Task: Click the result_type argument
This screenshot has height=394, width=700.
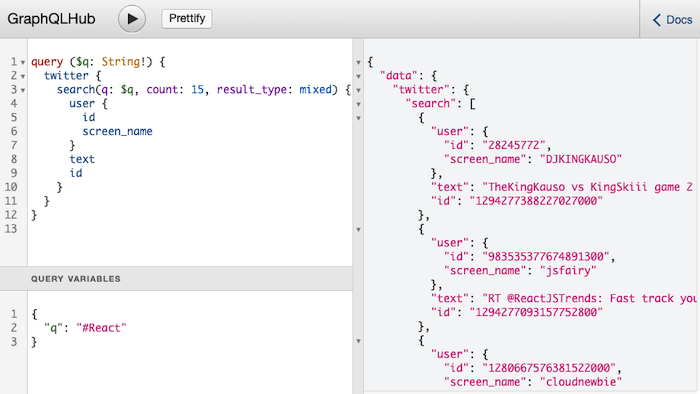Action: [x=251, y=90]
